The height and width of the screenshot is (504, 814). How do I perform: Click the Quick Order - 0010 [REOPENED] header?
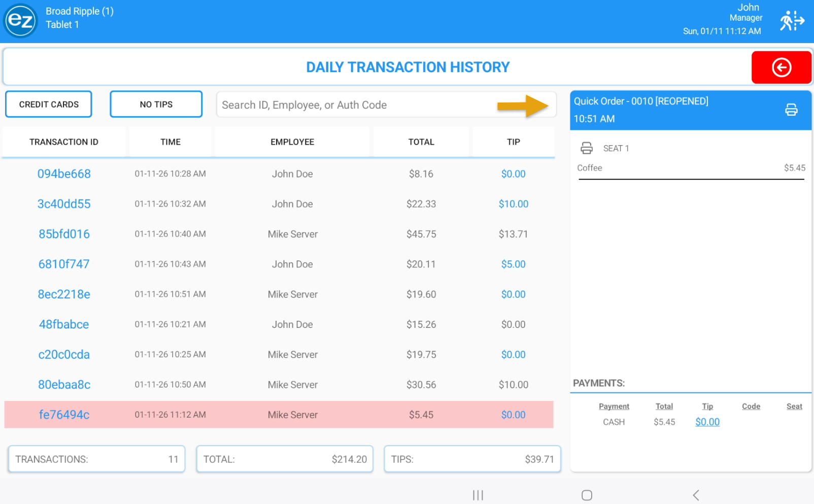click(x=641, y=101)
